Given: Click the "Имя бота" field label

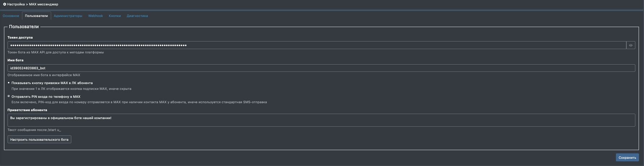Looking at the screenshot, I should point(15,60).
